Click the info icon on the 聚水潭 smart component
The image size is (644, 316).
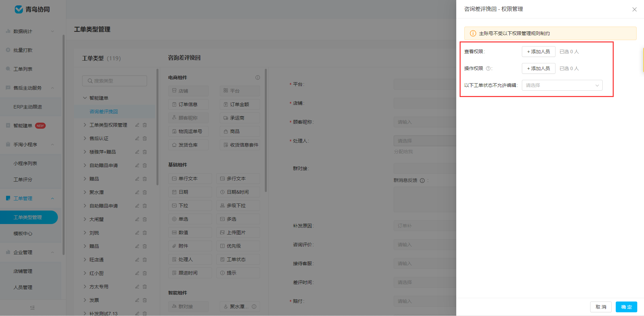(254, 307)
